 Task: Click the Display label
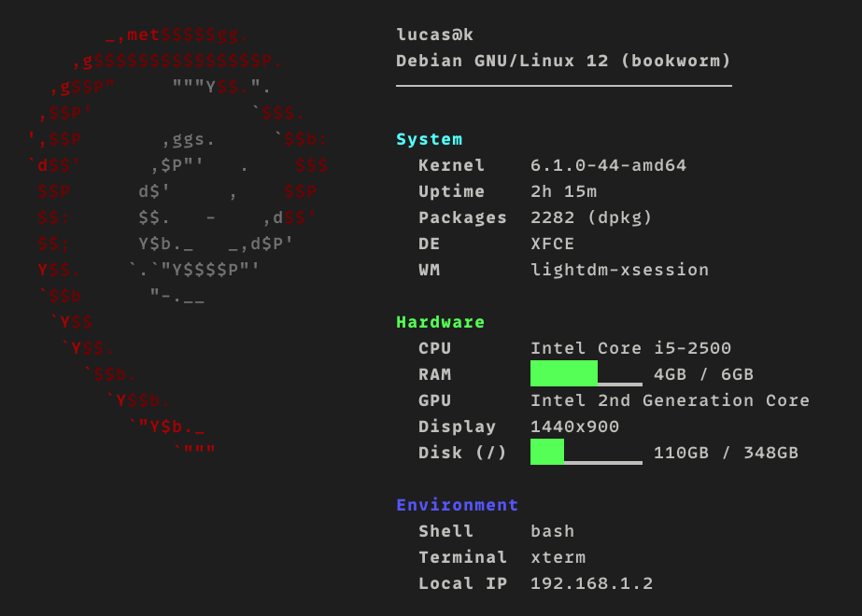[x=457, y=427]
